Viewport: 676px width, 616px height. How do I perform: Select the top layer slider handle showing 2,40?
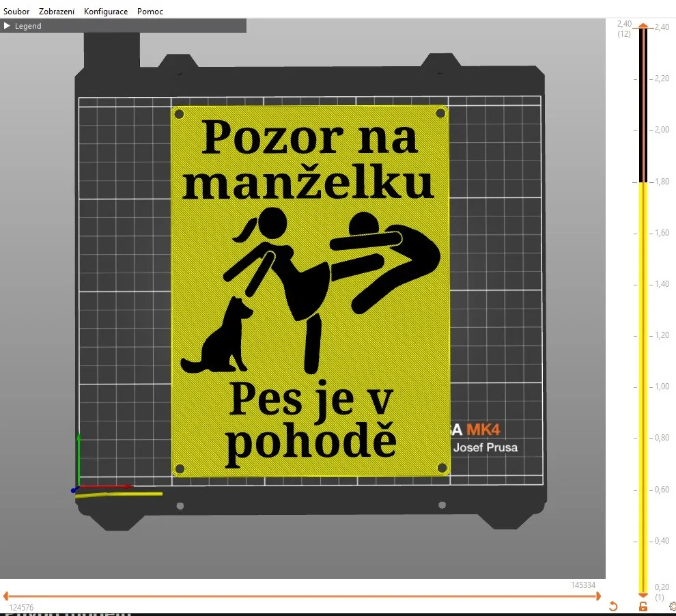click(x=643, y=27)
